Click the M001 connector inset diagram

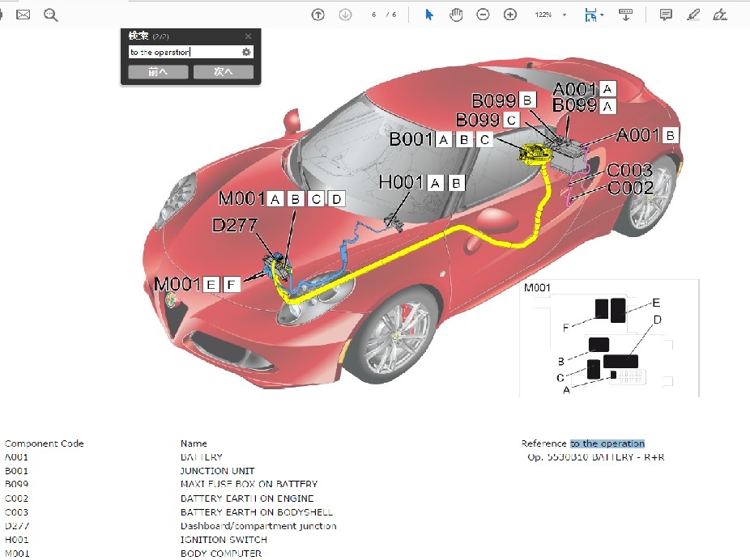(609, 338)
